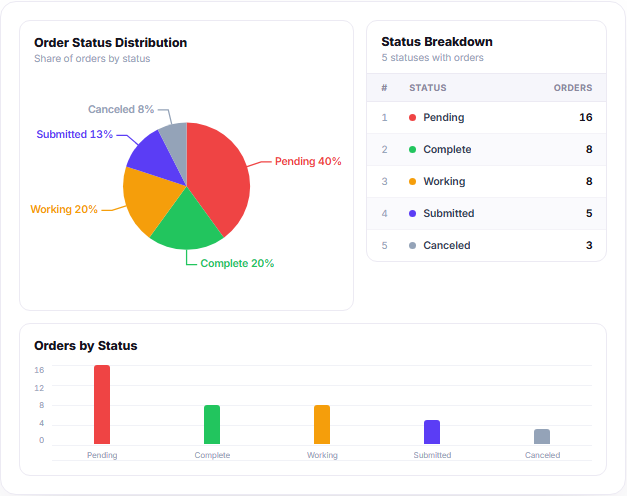Click the y-axis value 12
The image size is (627, 496).
[x=39, y=388]
